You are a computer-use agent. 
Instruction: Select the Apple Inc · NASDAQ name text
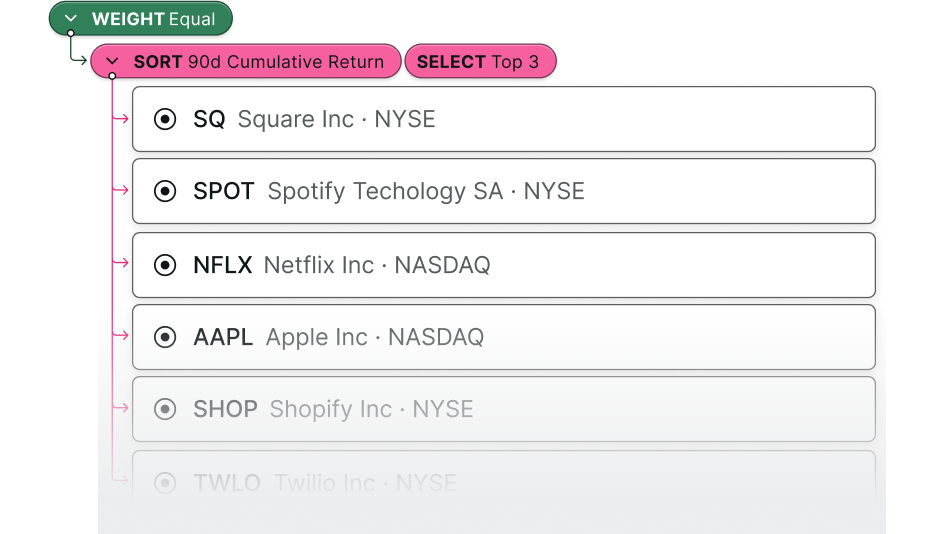click(x=375, y=337)
